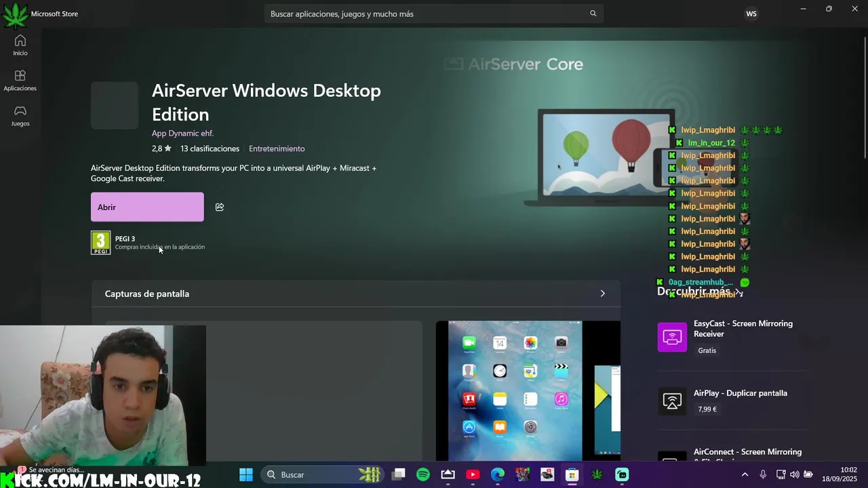Open the Windows Start menu
Screen dimensions: 868x488
(x=246, y=474)
